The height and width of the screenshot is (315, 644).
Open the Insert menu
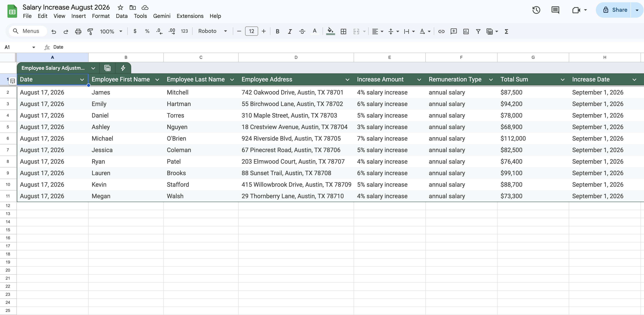[78, 16]
